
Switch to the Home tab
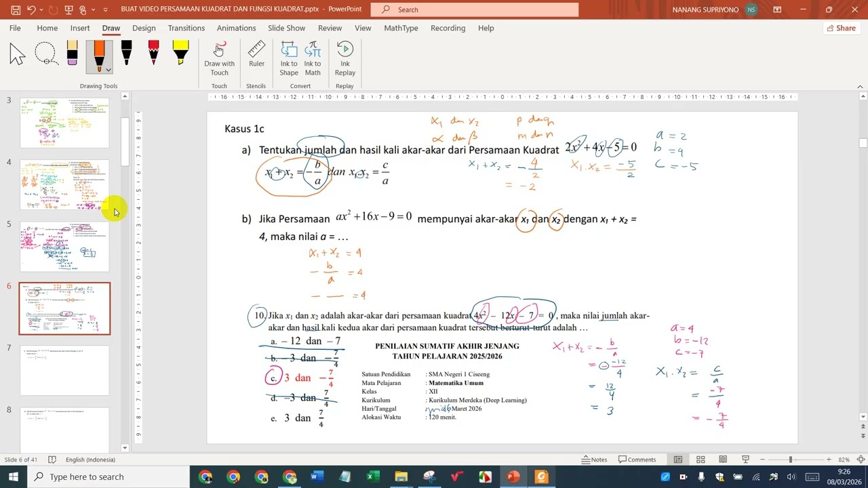[47, 28]
